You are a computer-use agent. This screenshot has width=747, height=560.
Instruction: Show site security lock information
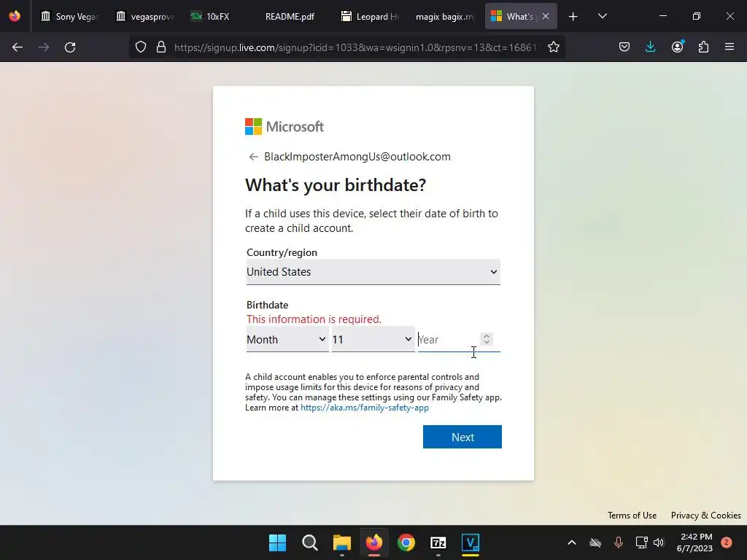[161, 47]
